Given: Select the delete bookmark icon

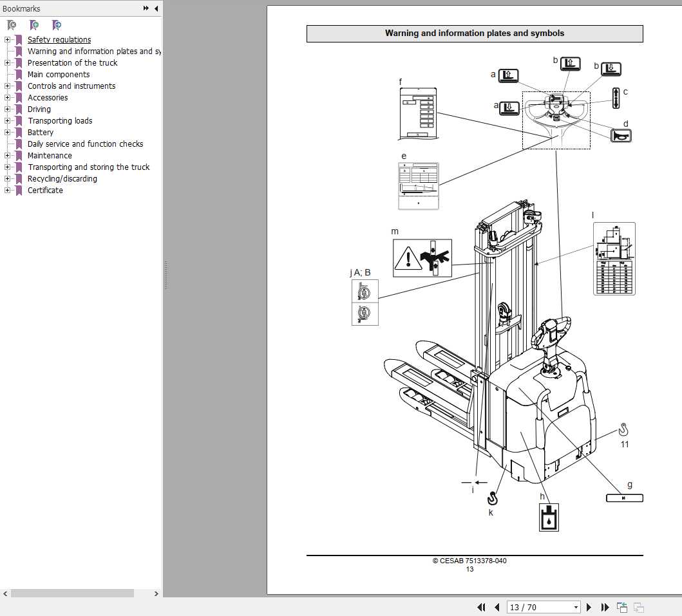Looking at the screenshot, I should coord(10,24).
